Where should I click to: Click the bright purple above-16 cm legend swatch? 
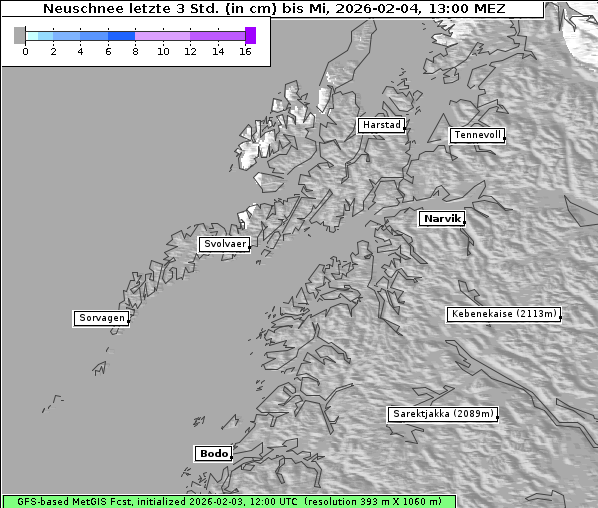pyautogui.click(x=251, y=35)
